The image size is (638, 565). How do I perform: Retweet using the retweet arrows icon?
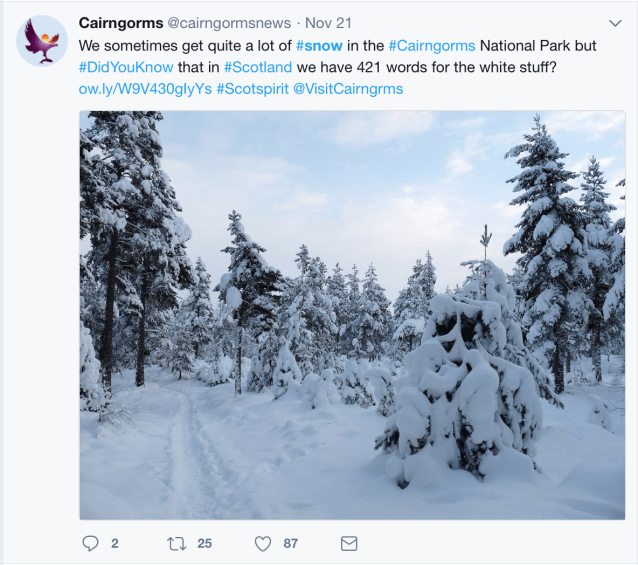(x=177, y=543)
